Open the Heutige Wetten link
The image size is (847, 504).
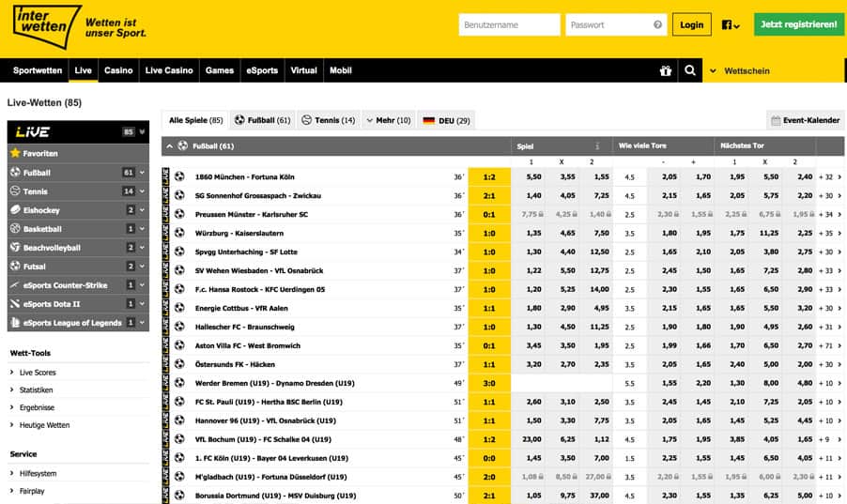(44, 425)
